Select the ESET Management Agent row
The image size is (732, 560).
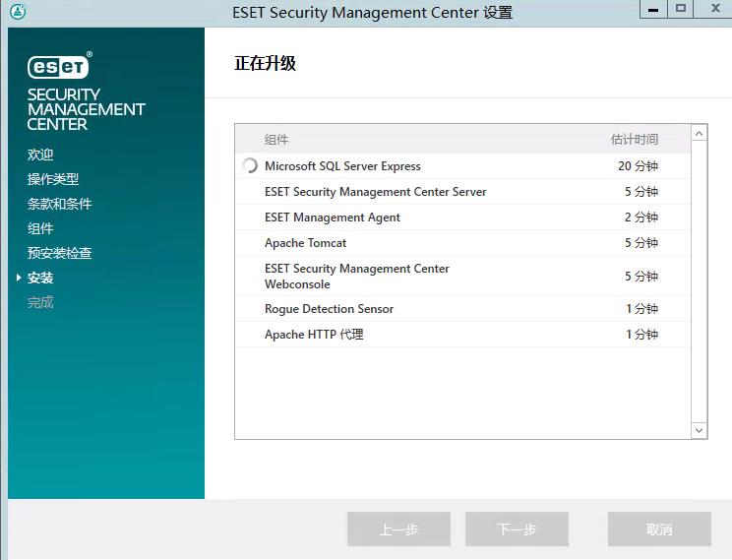click(x=462, y=218)
